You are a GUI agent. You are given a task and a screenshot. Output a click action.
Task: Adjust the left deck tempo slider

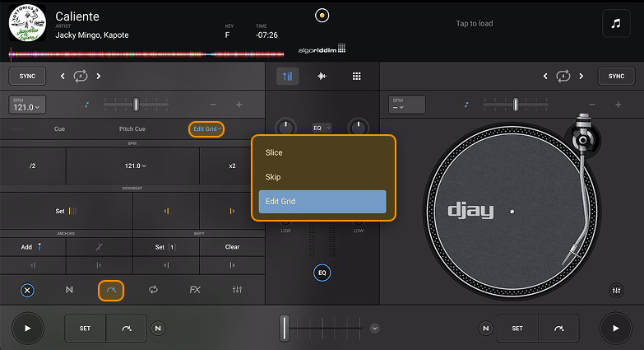pyautogui.click(x=136, y=105)
